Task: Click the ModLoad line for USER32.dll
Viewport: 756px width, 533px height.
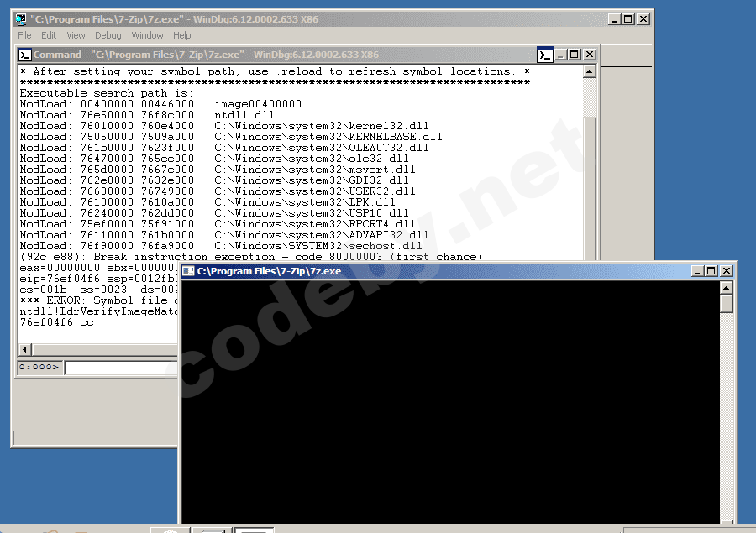Action: click(x=217, y=191)
